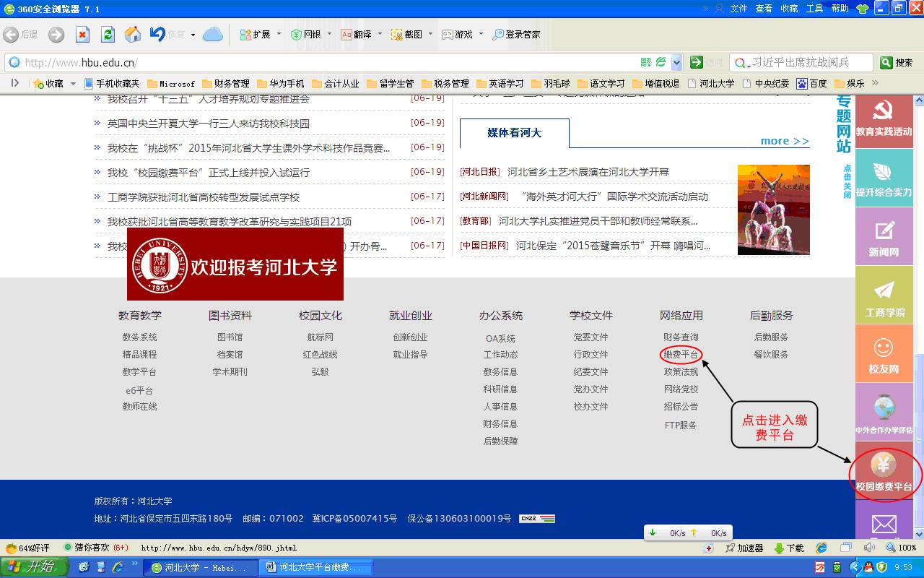Click the green go arrow beside address bar
This screenshot has height=578, width=924.
tap(697, 62)
